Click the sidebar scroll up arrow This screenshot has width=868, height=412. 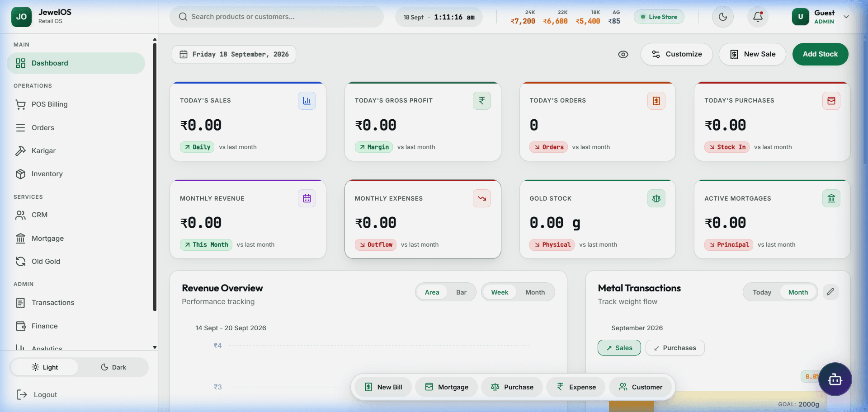pyautogui.click(x=155, y=39)
